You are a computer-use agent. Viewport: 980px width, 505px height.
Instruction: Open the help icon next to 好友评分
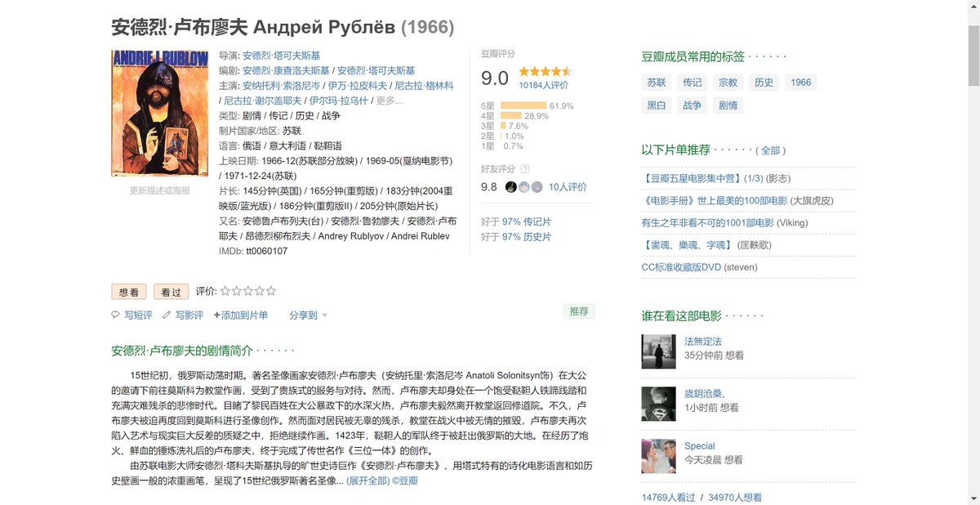pos(524,169)
